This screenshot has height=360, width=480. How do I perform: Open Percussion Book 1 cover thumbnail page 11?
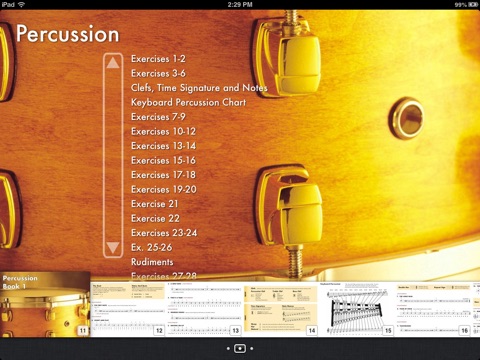(45, 304)
